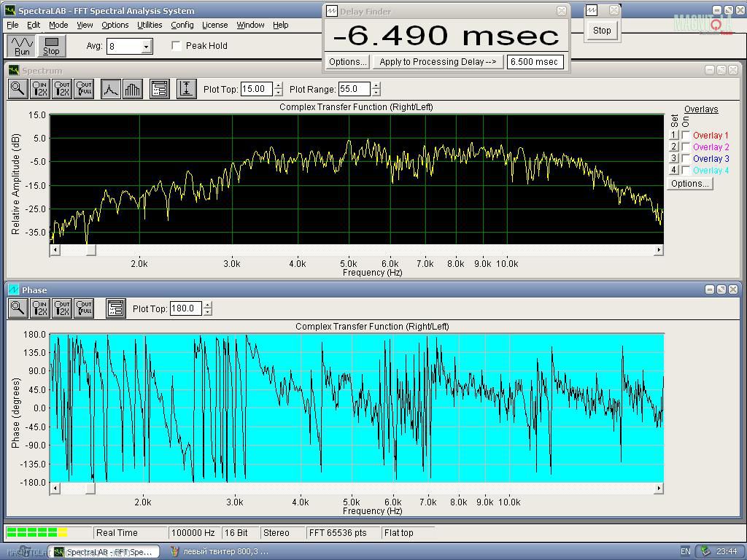Open the Mode menu

point(58,25)
